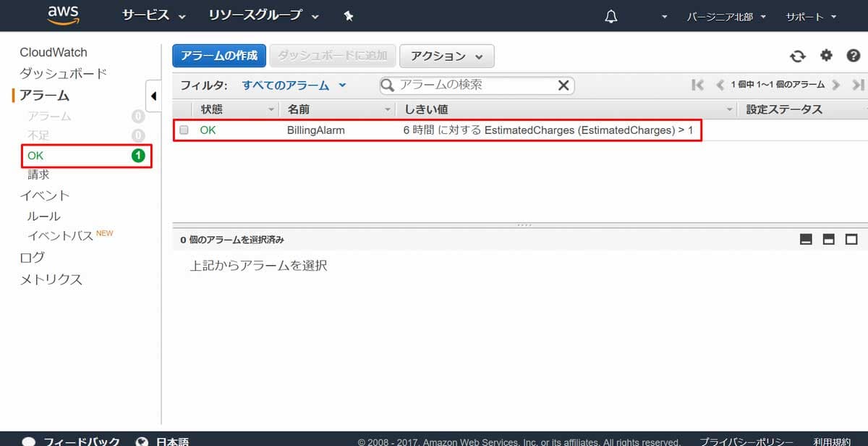Refresh the alarm list with refresh icon

coord(797,56)
